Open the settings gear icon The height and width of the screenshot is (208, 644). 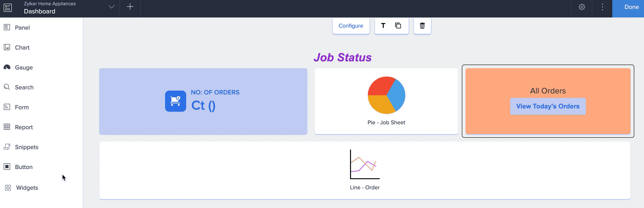(x=582, y=7)
